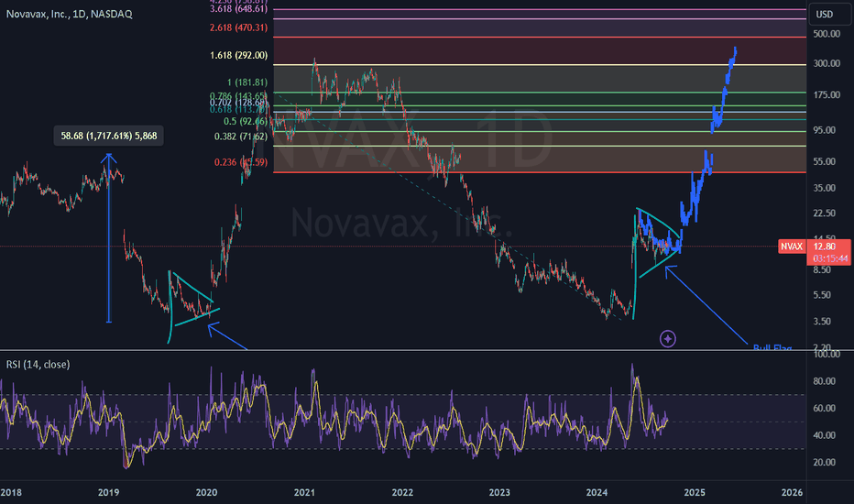Click the 1 (181.81) Fibonacci level label

coord(247,82)
